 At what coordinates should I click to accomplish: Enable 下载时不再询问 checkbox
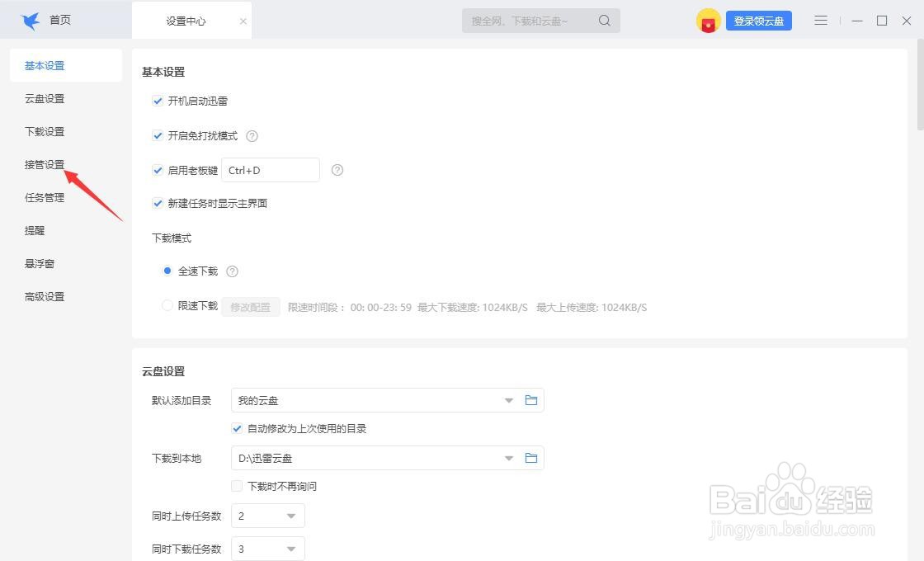[x=237, y=486]
